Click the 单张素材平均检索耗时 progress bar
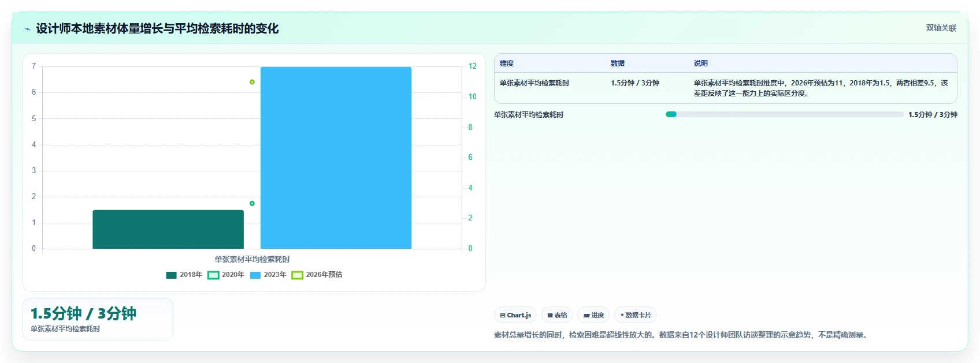 [x=785, y=114]
